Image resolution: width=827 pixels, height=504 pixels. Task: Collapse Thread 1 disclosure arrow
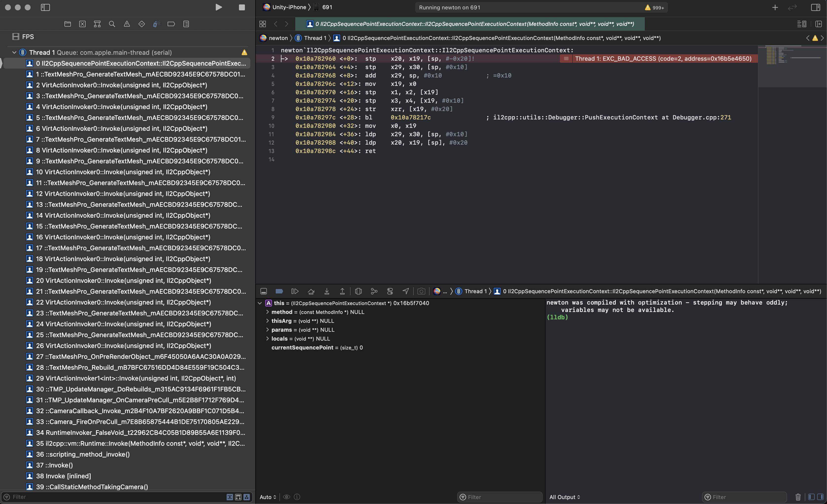point(14,53)
